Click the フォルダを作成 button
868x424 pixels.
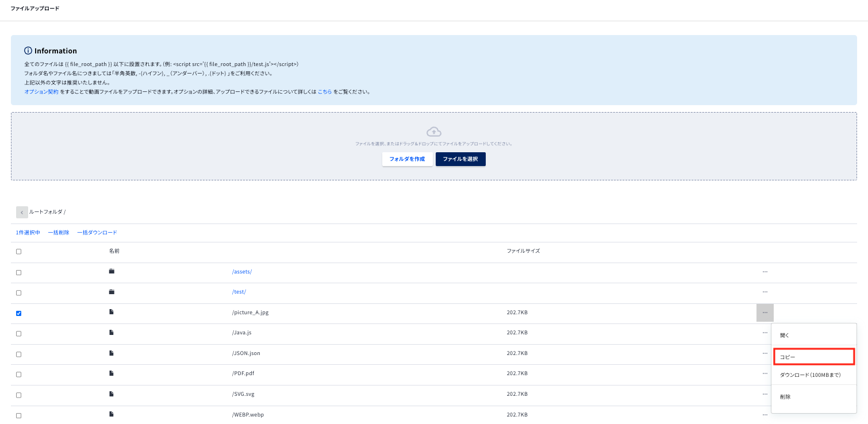[407, 159]
